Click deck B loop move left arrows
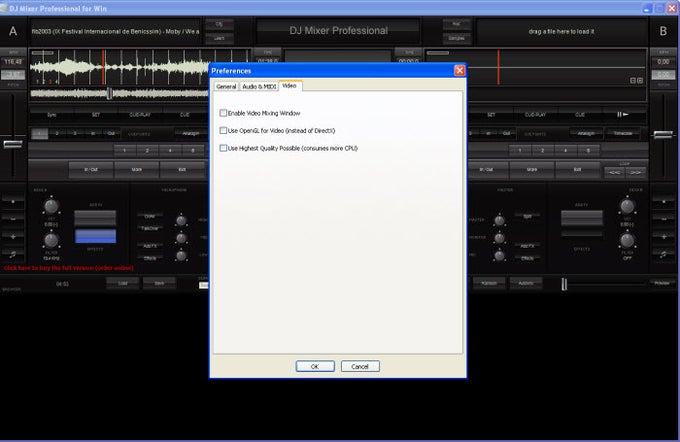Image resolution: width=680 pixels, height=442 pixels. point(615,172)
